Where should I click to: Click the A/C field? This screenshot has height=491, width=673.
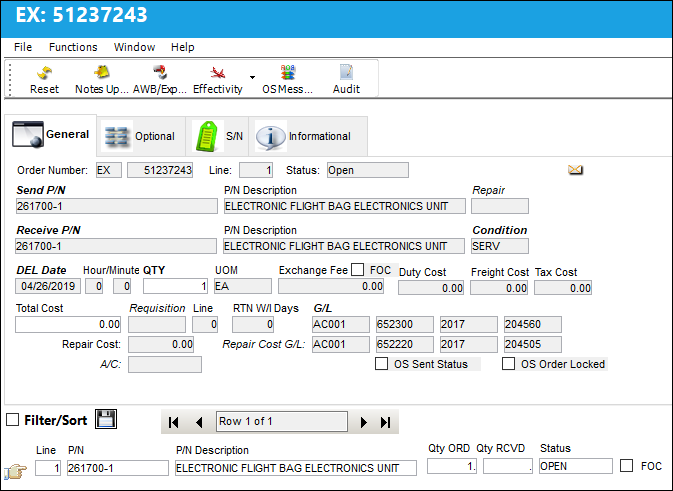click(165, 364)
